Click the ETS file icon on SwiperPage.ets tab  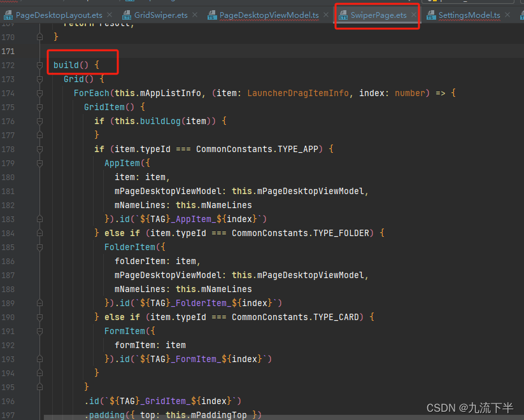click(x=343, y=15)
